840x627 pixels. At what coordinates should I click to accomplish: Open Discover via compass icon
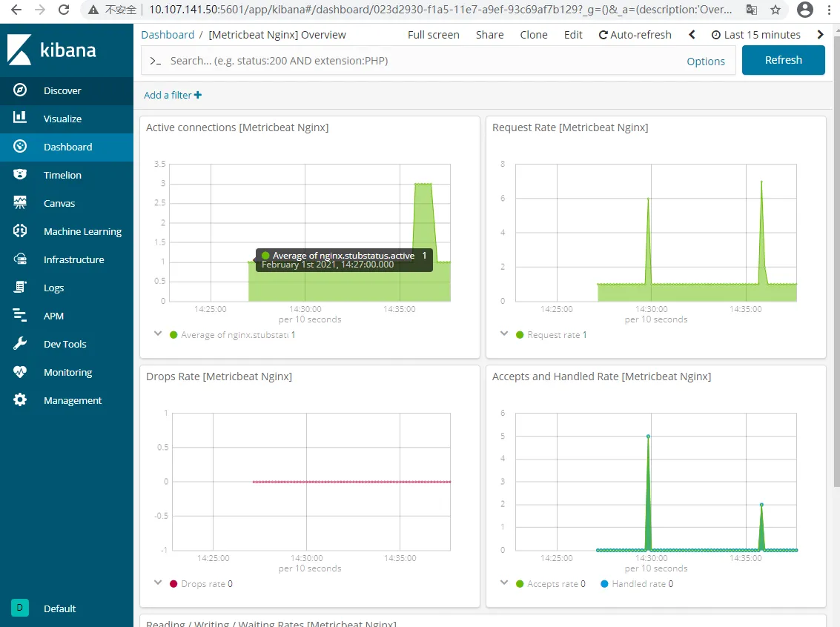(20, 90)
